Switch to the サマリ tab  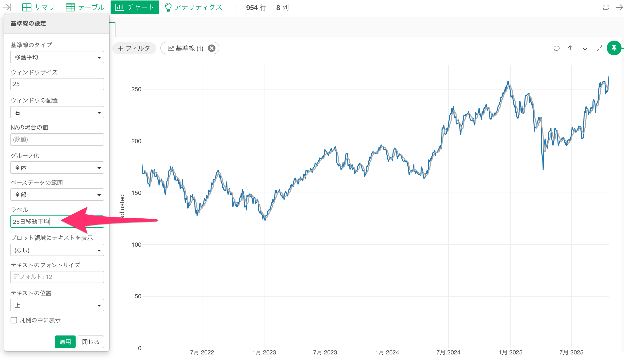(x=38, y=7)
